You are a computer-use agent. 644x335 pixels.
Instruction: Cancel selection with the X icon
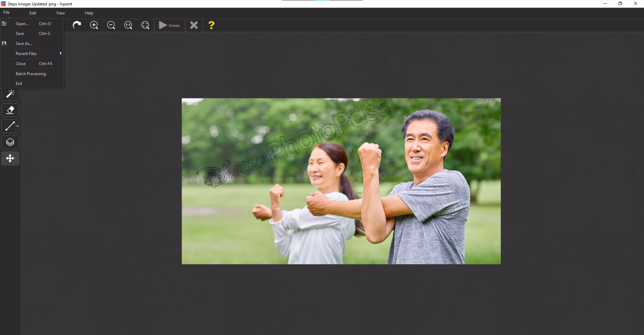[194, 25]
